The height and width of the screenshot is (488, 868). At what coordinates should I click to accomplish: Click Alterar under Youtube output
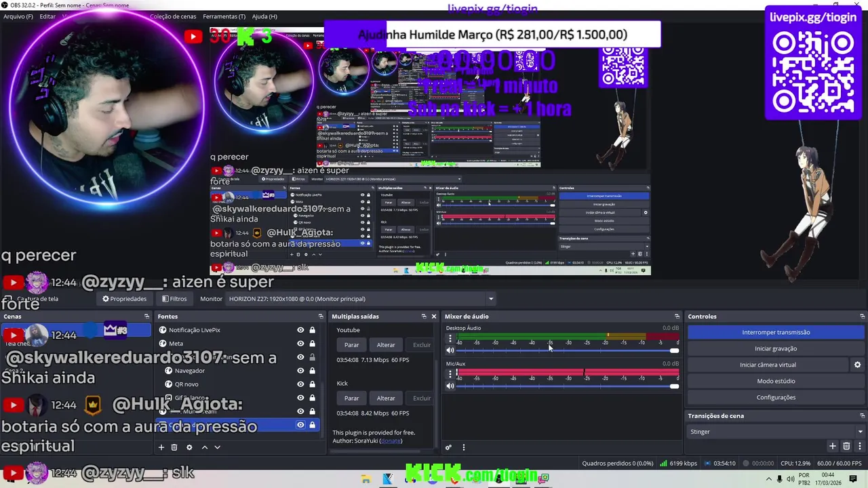click(x=386, y=345)
